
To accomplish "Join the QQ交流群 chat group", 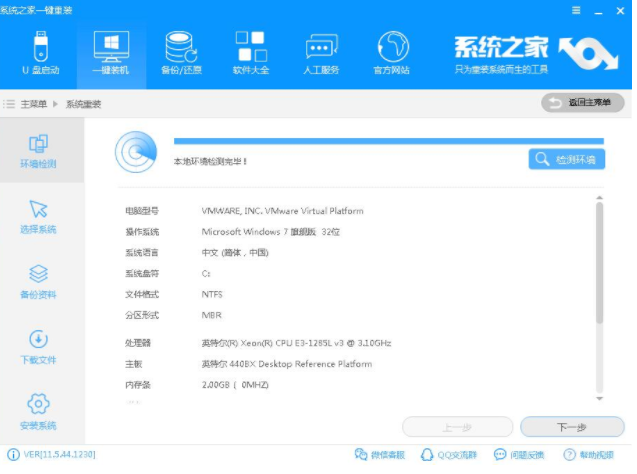I will pyautogui.click(x=449, y=456).
